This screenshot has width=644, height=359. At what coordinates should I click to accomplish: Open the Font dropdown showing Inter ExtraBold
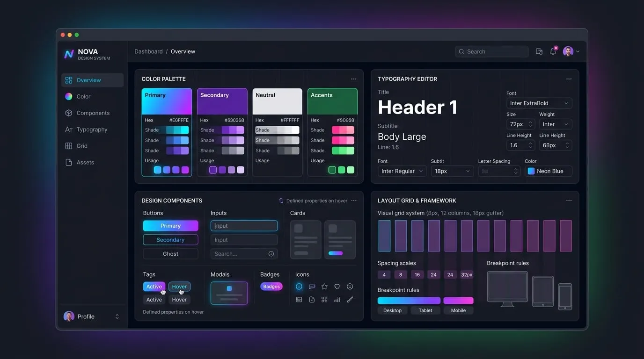click(x=539, y=103)
